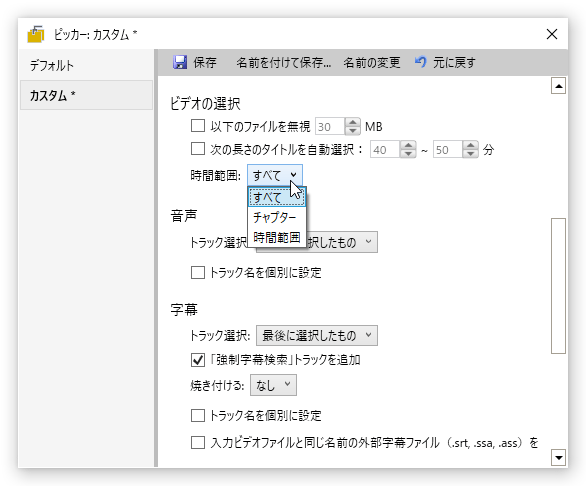Screen dimensions: 586x486
Task: Enable 外部字幕ファイル (.srt, .ssa, .ass) checkbox
Action: pyautogui.click(x=198, y=443)
